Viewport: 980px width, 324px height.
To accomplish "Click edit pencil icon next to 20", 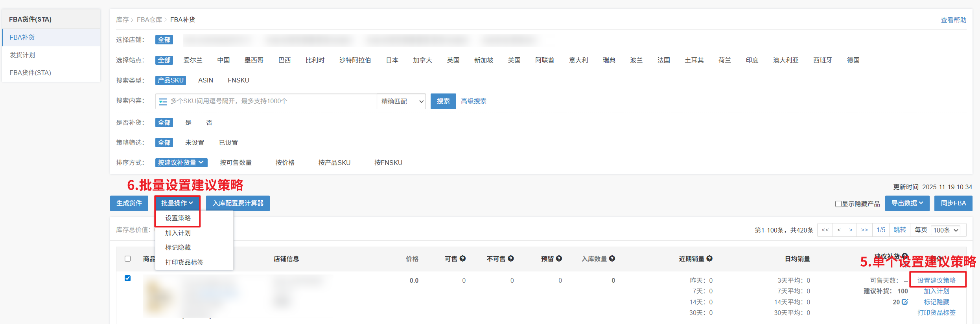I will click(905, 302).
